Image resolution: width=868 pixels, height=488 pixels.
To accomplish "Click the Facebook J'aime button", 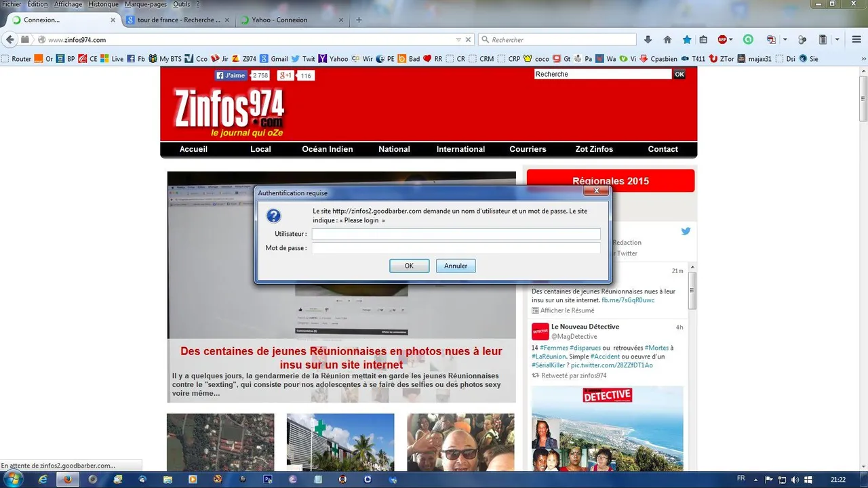I will 231,75.
